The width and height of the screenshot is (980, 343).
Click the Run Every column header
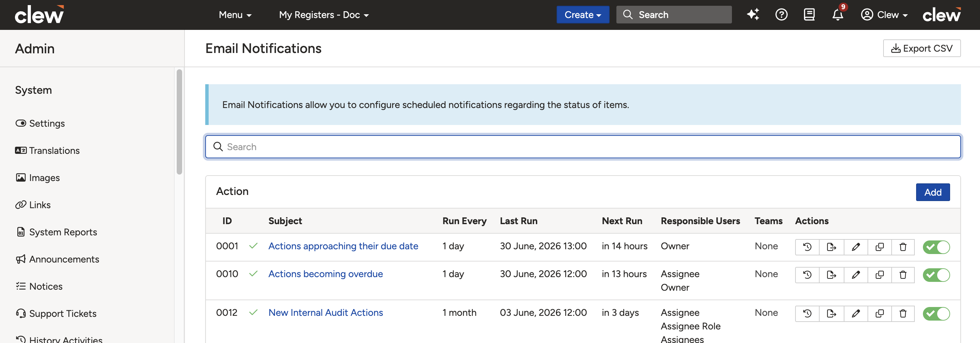click(464, 221)
